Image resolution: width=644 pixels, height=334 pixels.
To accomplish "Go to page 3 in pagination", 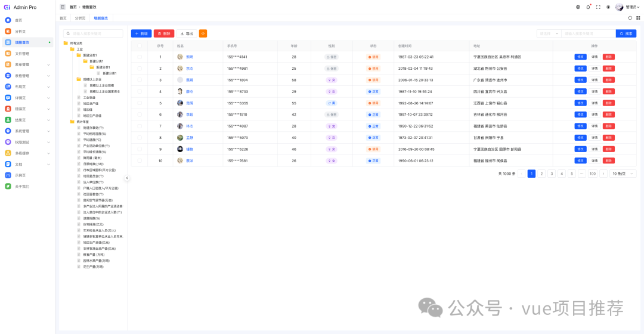I will [552, 174].
